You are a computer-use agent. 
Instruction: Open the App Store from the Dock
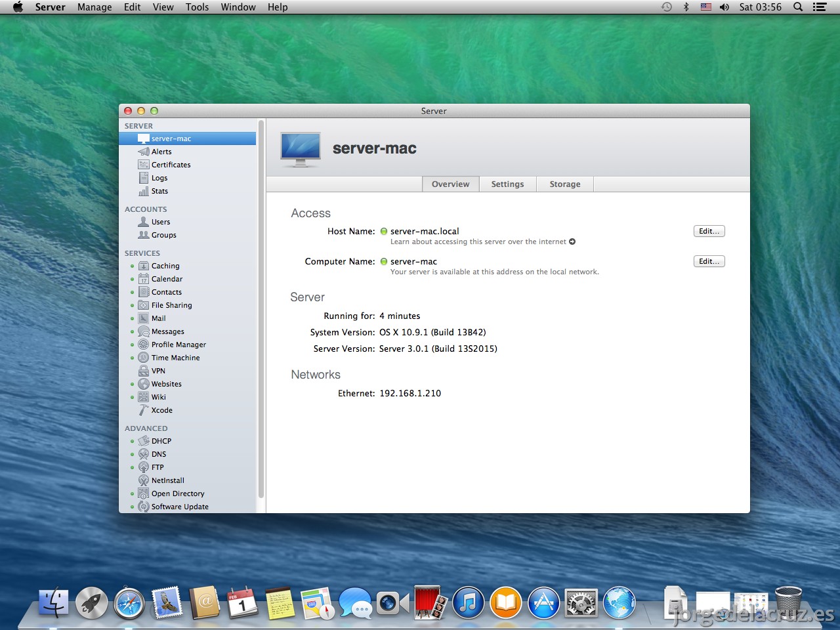tap(543, 602)
